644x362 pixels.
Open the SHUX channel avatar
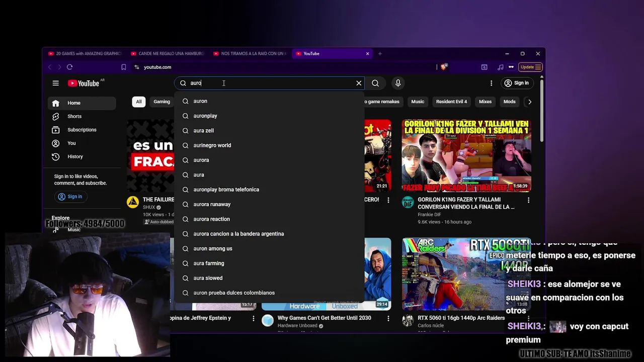133,202
